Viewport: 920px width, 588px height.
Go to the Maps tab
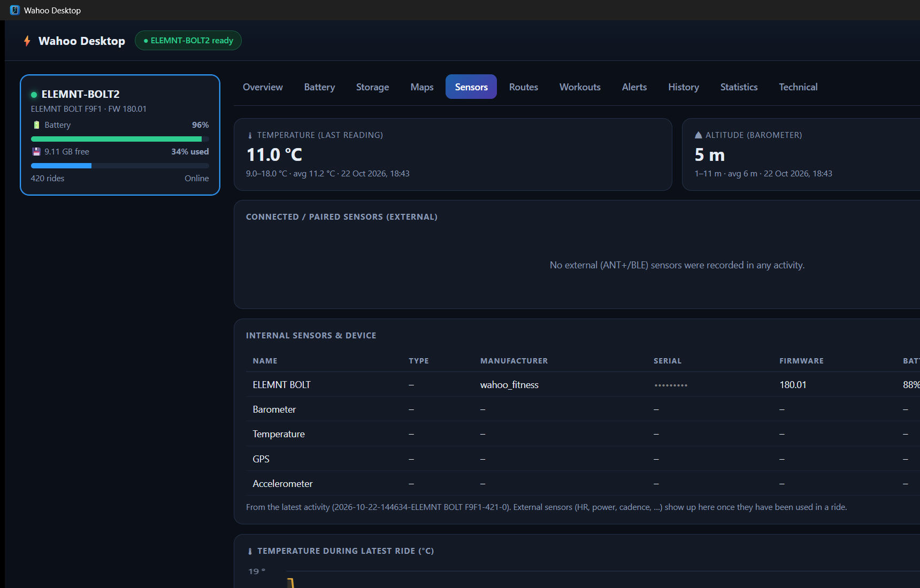[422, 87]
